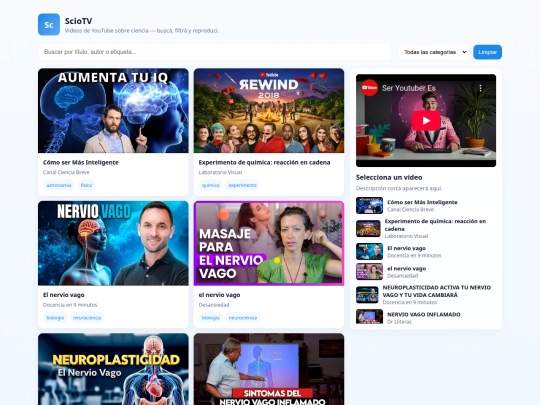Select biología tag on Docencia card
The image size is (540, 405).
tap(55, 318)
